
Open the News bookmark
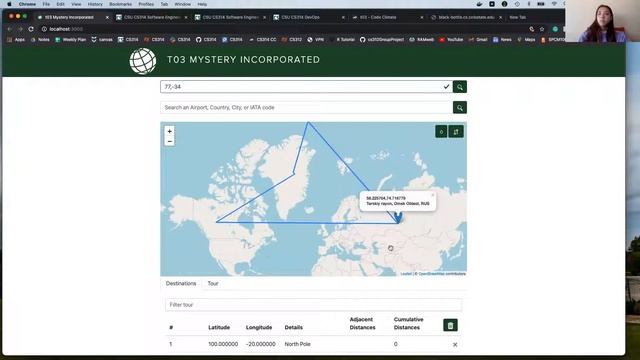502,40
